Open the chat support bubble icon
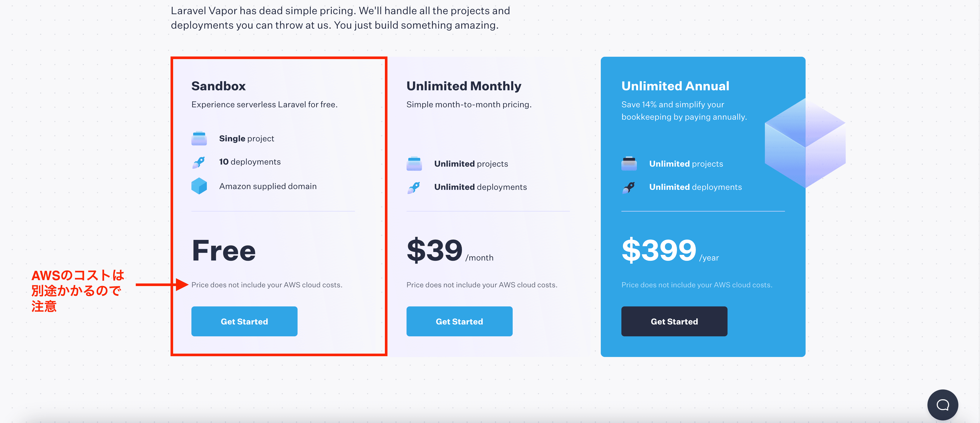This screenshot has width=980, height=423. [943, 404]
